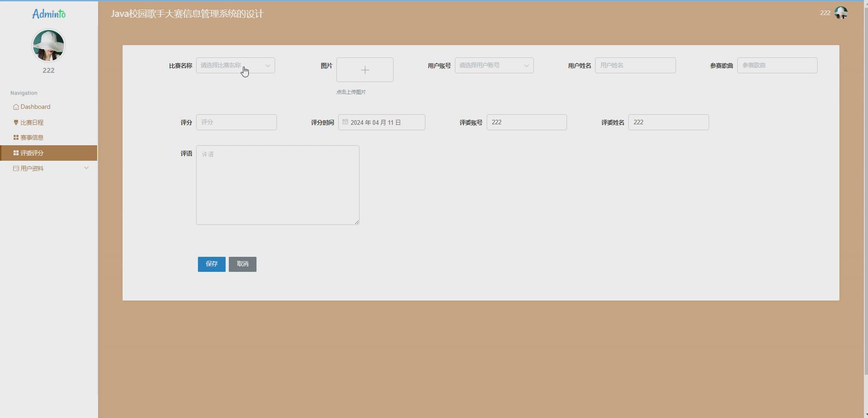Click into the 评语 textarea
868x418 pixels.
(x=278, y=185)
